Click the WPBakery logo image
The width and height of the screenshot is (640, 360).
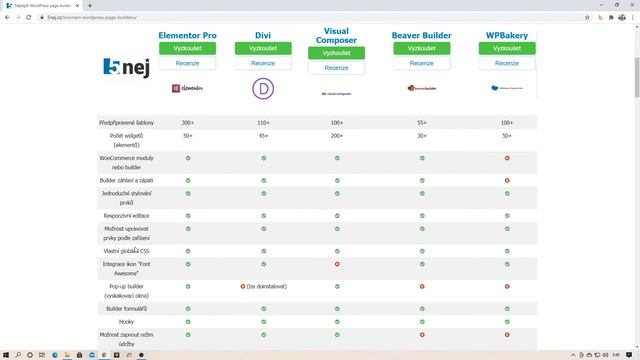507,88
